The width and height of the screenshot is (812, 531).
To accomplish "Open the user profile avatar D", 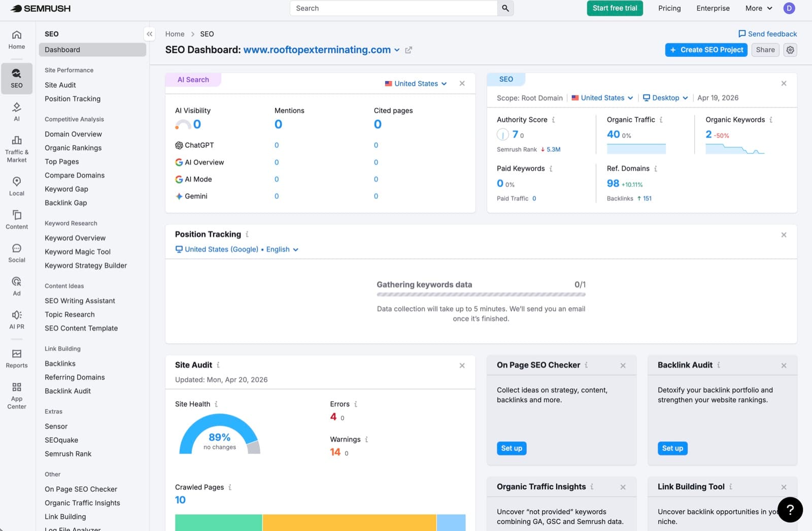I will (789, 8).
